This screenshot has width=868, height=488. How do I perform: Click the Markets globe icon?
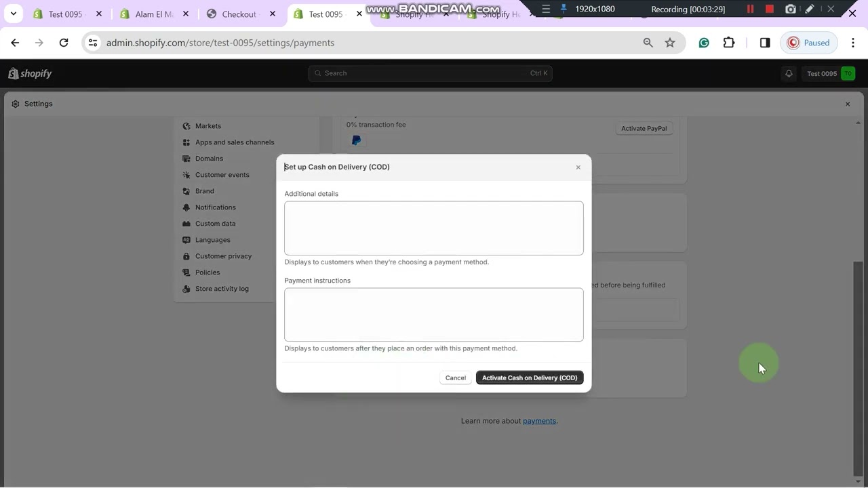186,126
